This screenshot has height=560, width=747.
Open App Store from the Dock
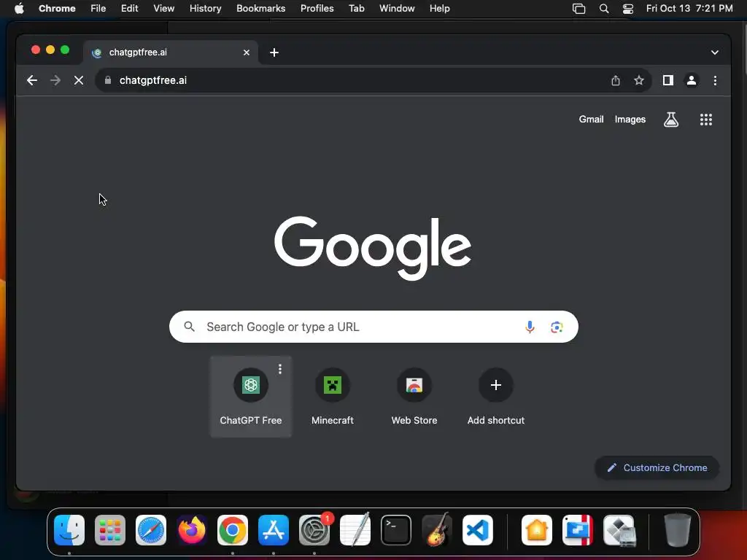click(x=274, y=530)
